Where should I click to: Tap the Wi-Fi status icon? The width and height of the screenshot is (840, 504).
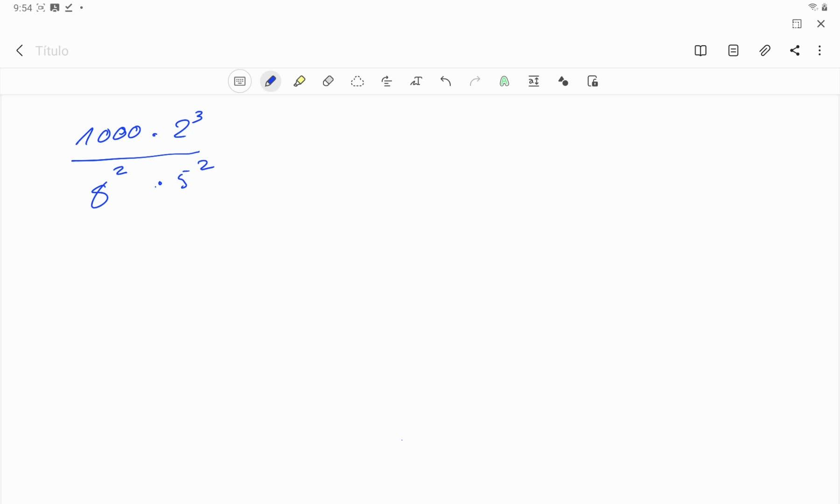[813, 7]
